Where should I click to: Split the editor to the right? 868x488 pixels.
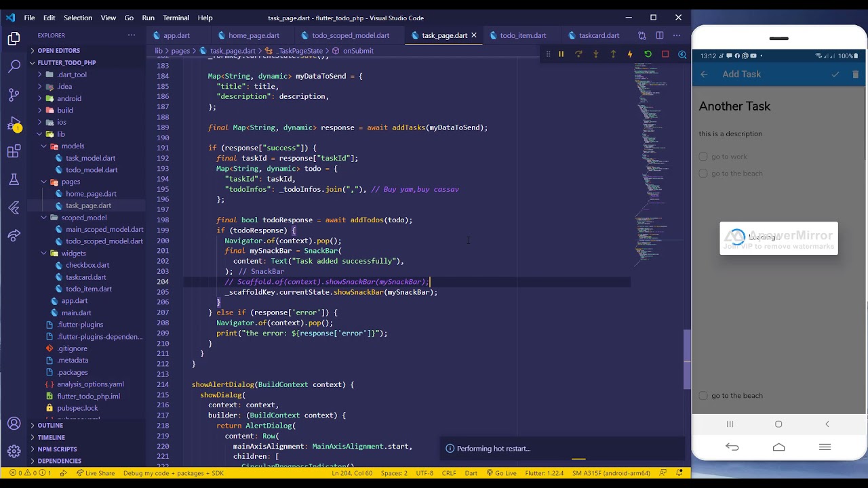coord(660,35)
